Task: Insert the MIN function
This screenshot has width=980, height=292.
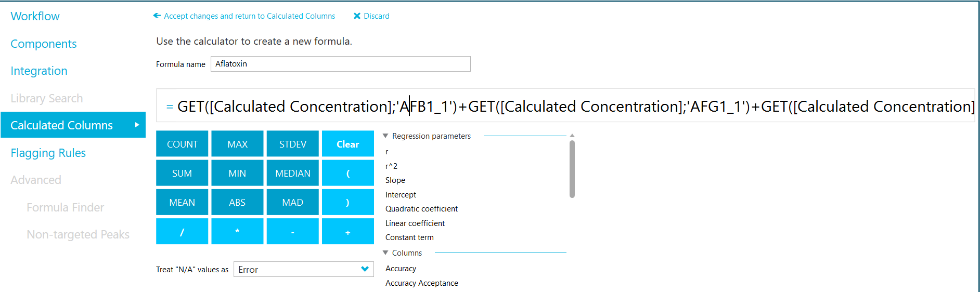Action: pyautogui.click(x=237, y=173)
